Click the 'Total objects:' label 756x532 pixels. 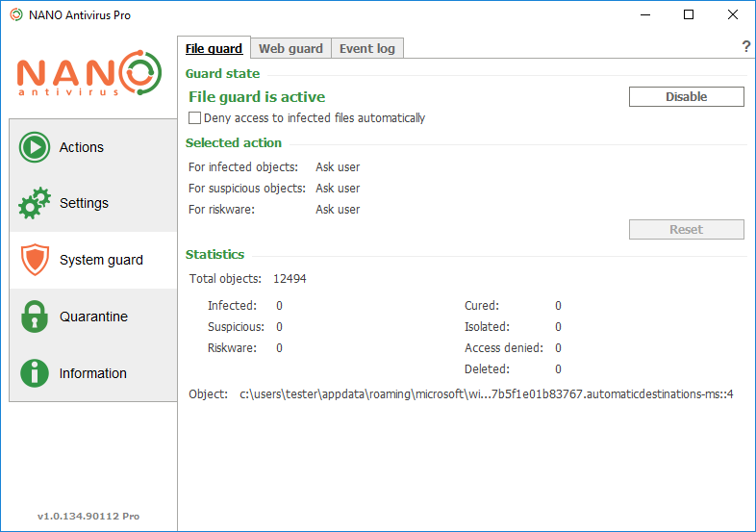pos(225,279)
